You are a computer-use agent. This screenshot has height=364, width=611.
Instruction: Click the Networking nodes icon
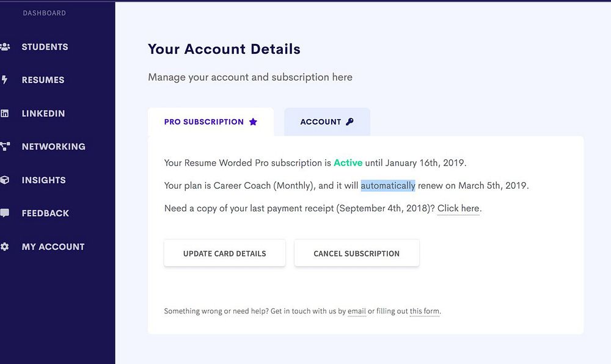coord(5,147)
